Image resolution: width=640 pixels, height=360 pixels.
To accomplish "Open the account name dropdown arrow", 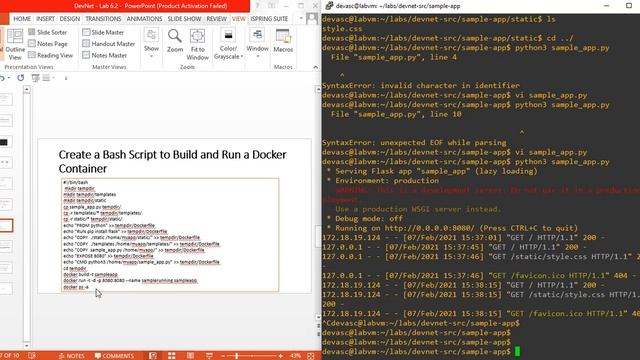I will click(301, 19).
